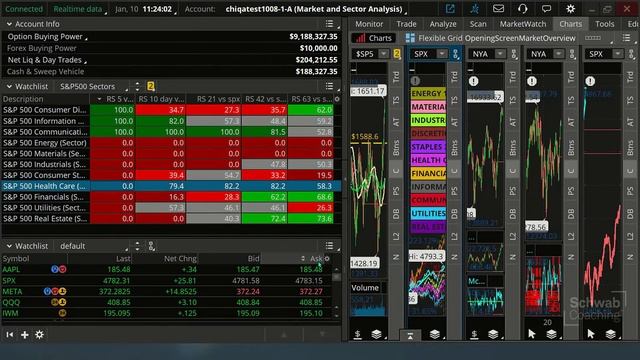Click the Charts sub-tab button with bar icon
This screenshot has width=640, height=360.
coord(374,38)
